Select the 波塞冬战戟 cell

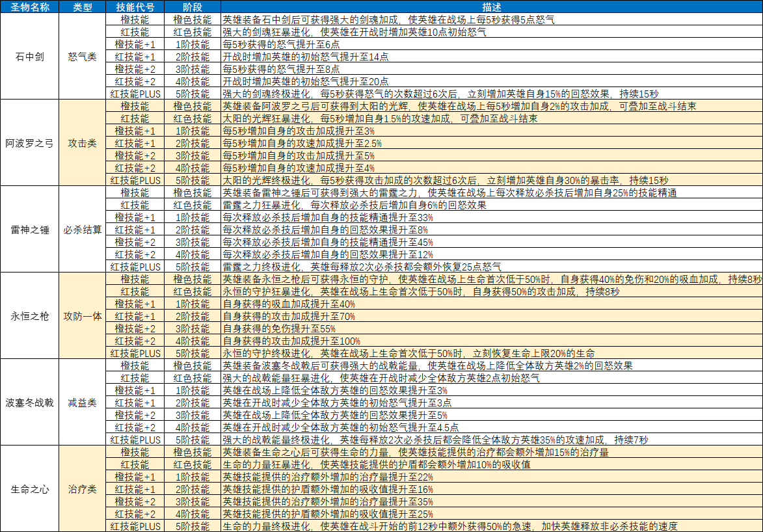tap(29, 403)
